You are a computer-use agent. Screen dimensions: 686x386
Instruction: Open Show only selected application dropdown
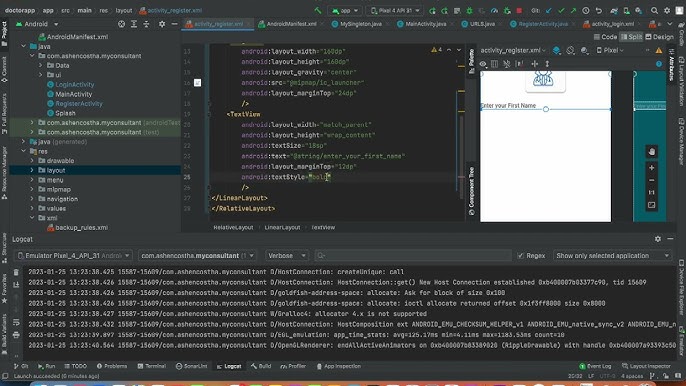coord(612,256)
